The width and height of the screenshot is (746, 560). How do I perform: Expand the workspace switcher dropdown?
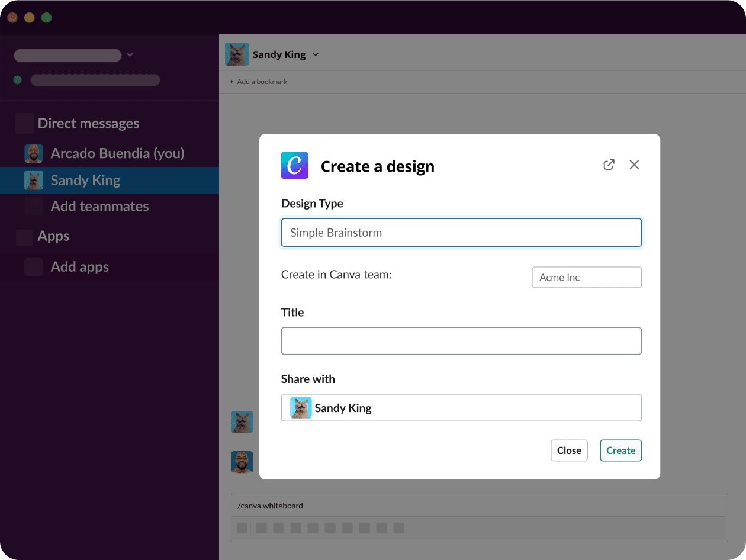click(130, 54)
